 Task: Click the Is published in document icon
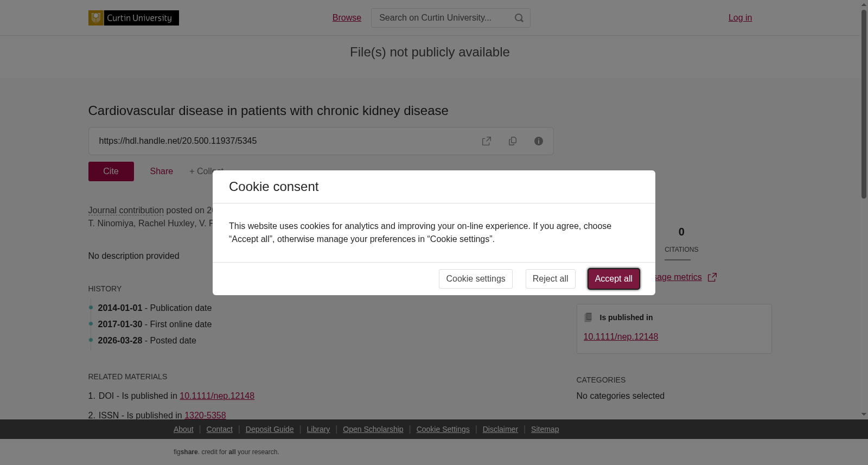(x=588, y=317)
